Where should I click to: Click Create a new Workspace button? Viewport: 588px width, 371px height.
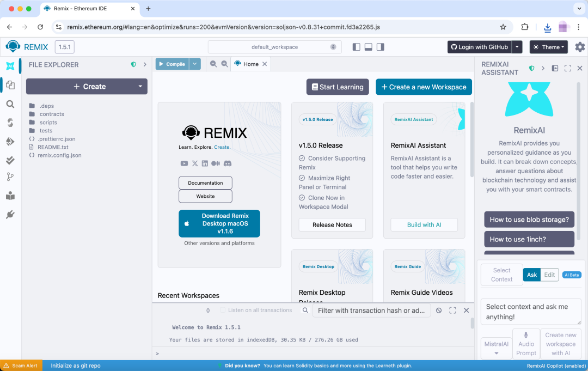tap(424, 87)
